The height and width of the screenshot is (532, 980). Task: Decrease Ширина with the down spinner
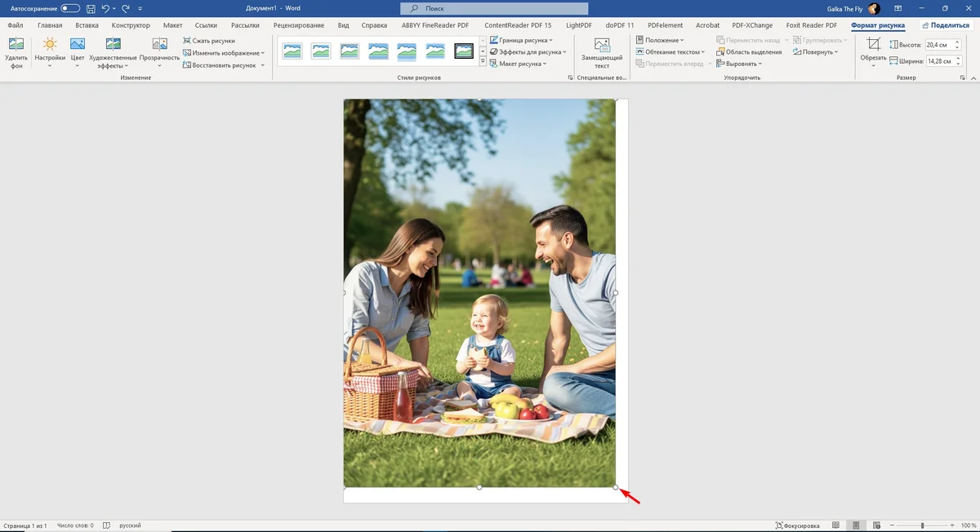[960, 64]
